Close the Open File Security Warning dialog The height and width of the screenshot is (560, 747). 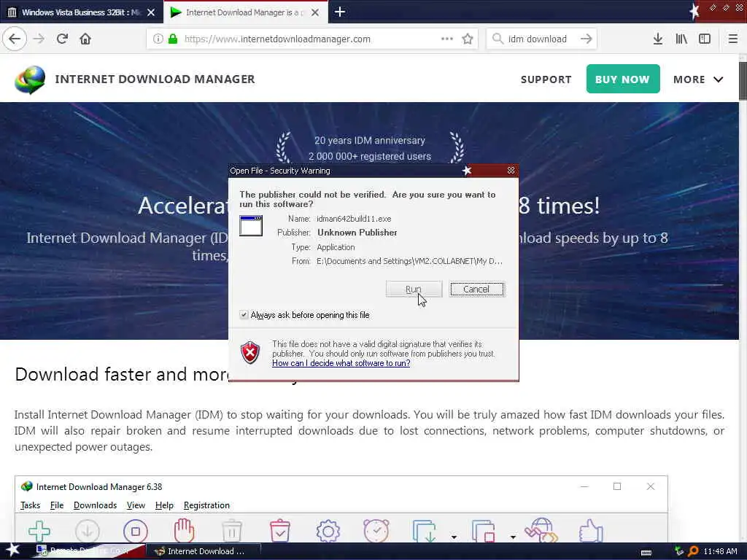[x=511, y=171]
